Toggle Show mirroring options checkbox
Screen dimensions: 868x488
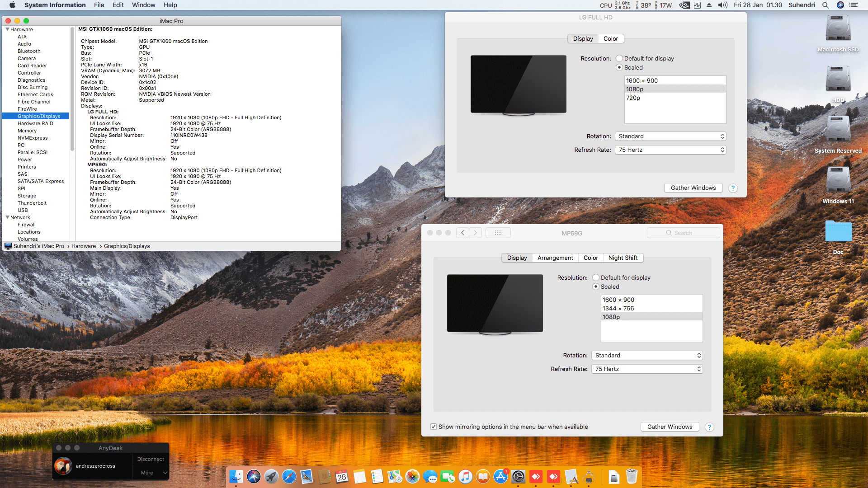pyautogui.click(x=434, y=427)
